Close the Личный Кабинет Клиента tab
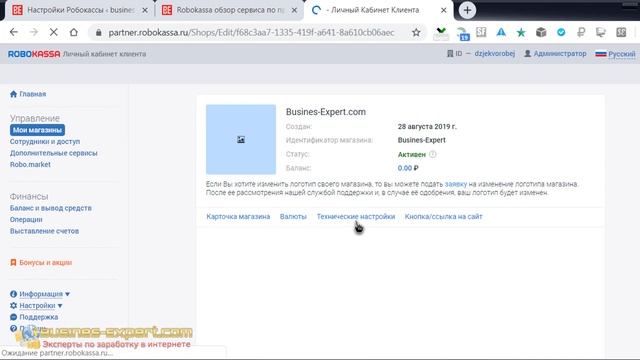 click(x=444, y=10)
